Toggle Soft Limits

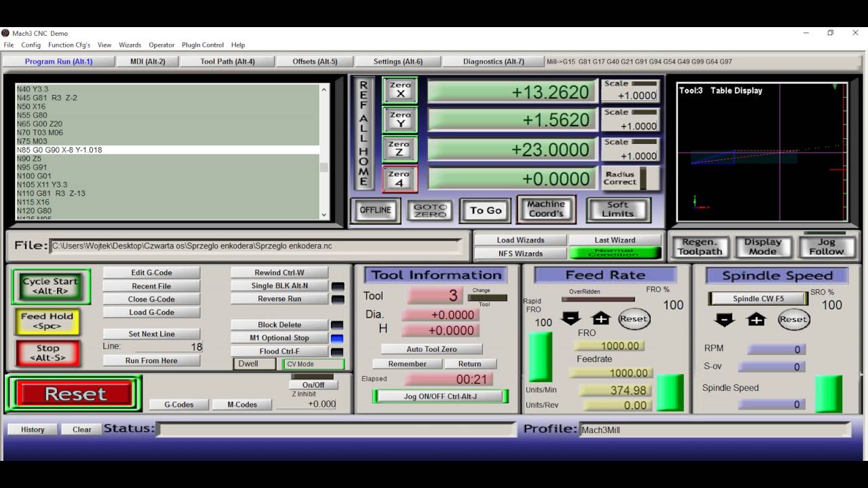pos(618,209)
